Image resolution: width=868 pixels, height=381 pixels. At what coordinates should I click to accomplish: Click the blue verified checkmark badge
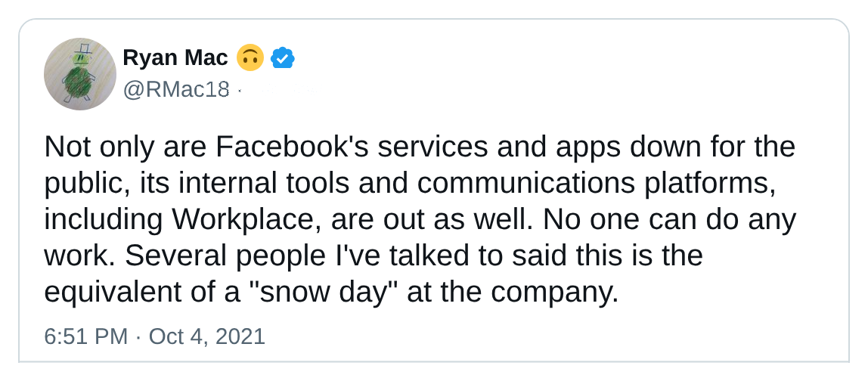pyautogui.click(x=282, y=58)
